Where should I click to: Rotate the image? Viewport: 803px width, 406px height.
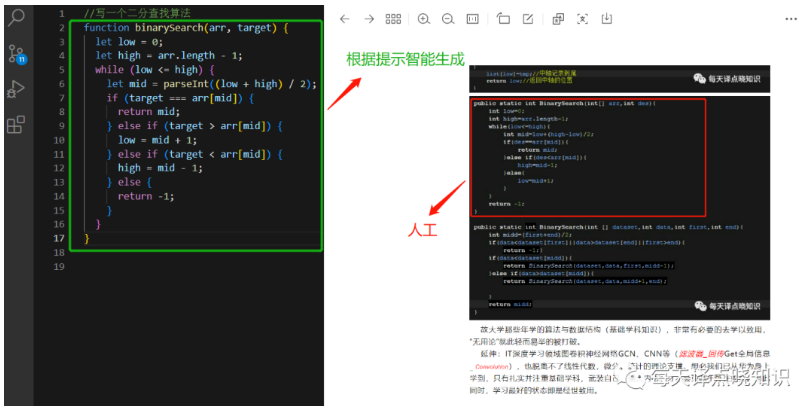coord(503,19)
